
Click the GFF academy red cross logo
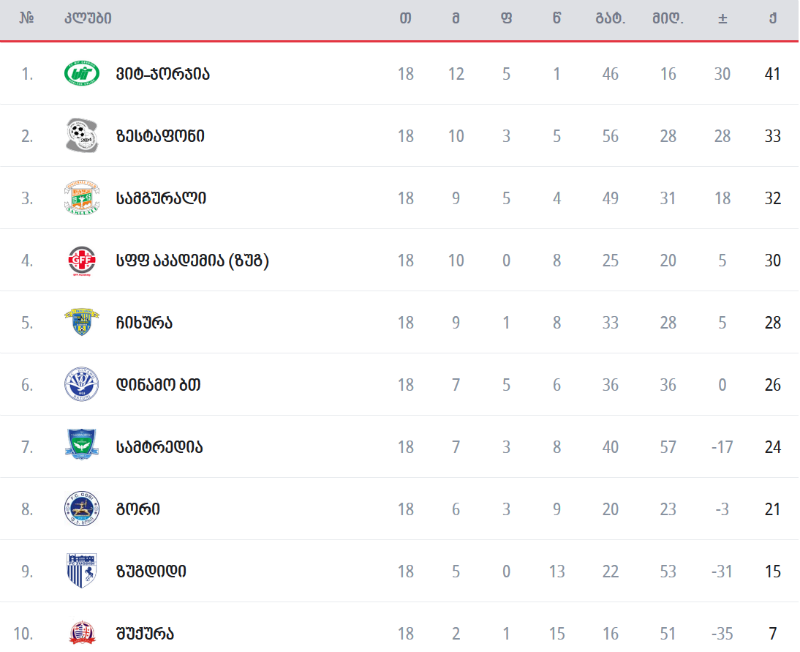(82, 261)
